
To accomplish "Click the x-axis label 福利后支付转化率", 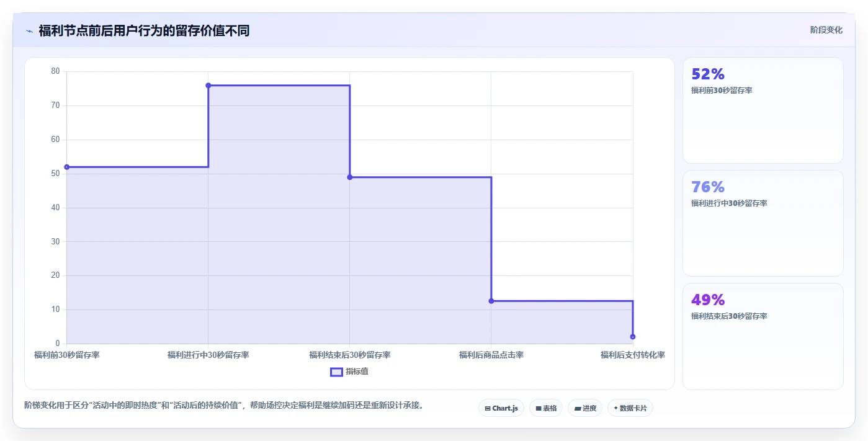I will tap(633, 355).
